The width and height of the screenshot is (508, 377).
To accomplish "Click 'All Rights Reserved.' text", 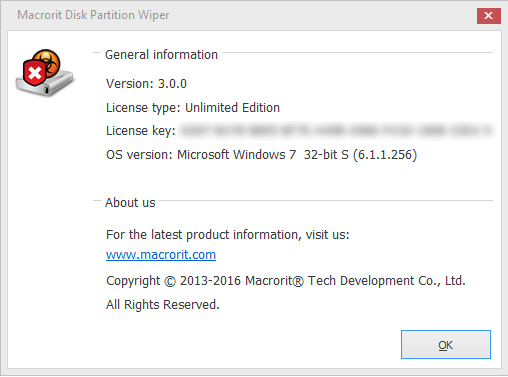I will [x=163, y=305].
